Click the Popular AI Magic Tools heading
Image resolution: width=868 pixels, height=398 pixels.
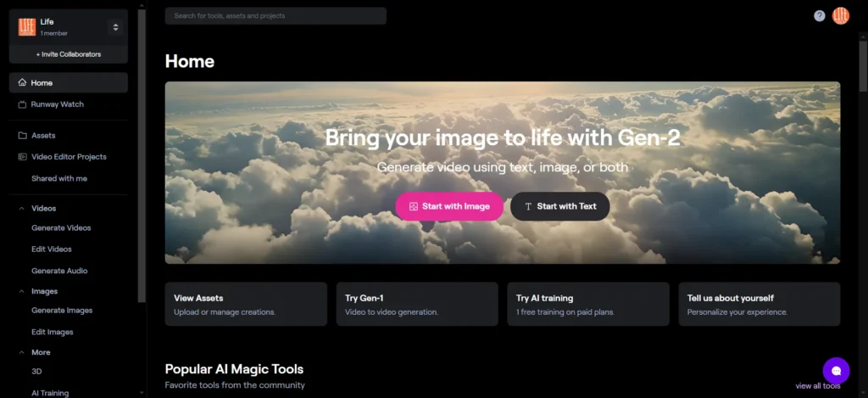click(234, 369)
